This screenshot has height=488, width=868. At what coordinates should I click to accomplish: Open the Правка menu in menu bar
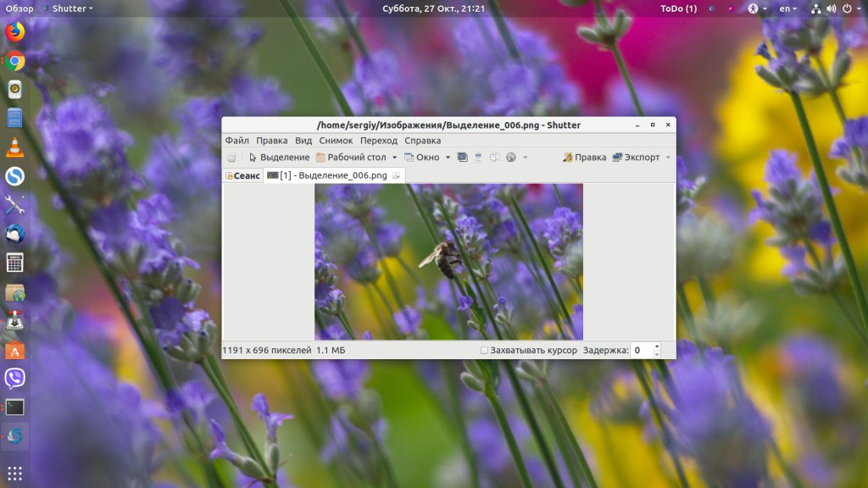click(x=272, y=141)
